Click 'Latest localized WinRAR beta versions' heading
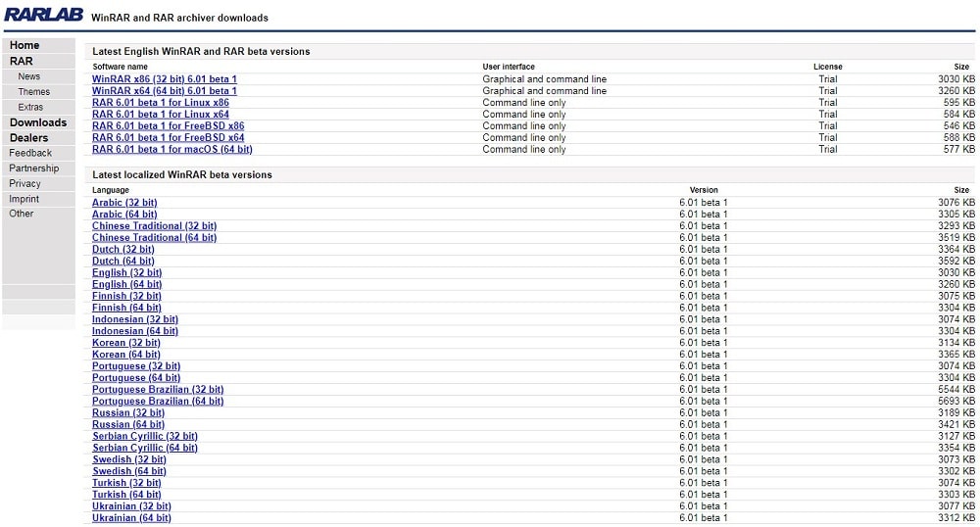 [182, 174]
